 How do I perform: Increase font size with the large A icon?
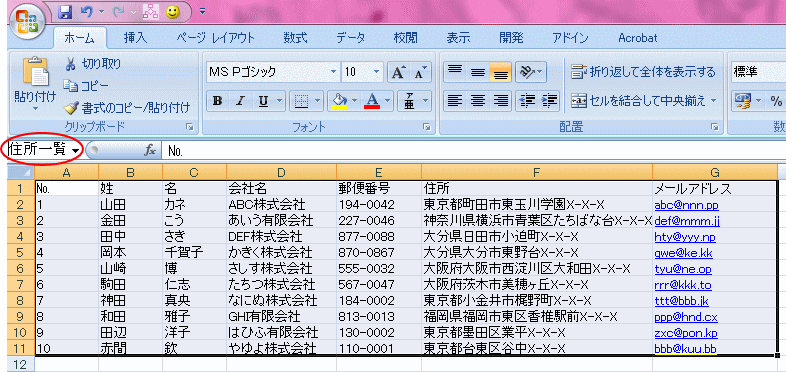[398, 72]
